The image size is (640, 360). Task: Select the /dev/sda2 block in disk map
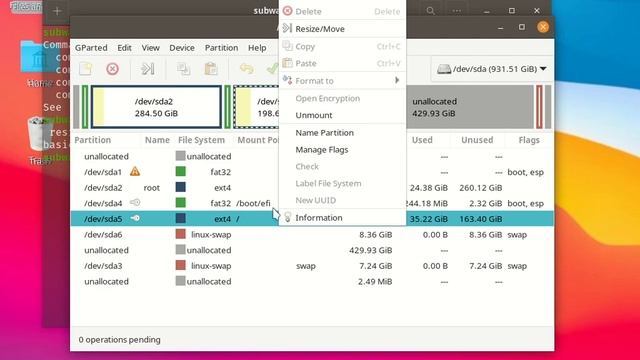(x=156, y=107)
